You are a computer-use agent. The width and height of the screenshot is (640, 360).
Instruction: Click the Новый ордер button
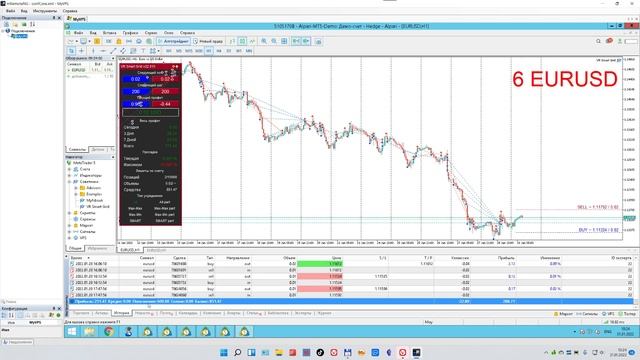[208, 41]
